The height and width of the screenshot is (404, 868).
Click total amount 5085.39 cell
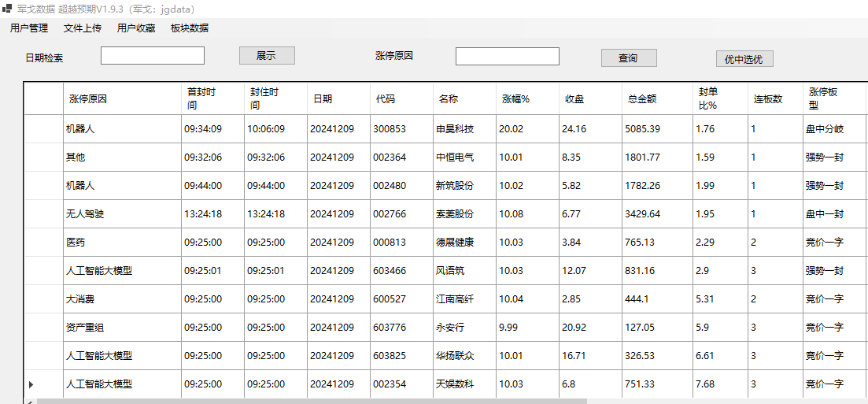click(x=657, y=129)
